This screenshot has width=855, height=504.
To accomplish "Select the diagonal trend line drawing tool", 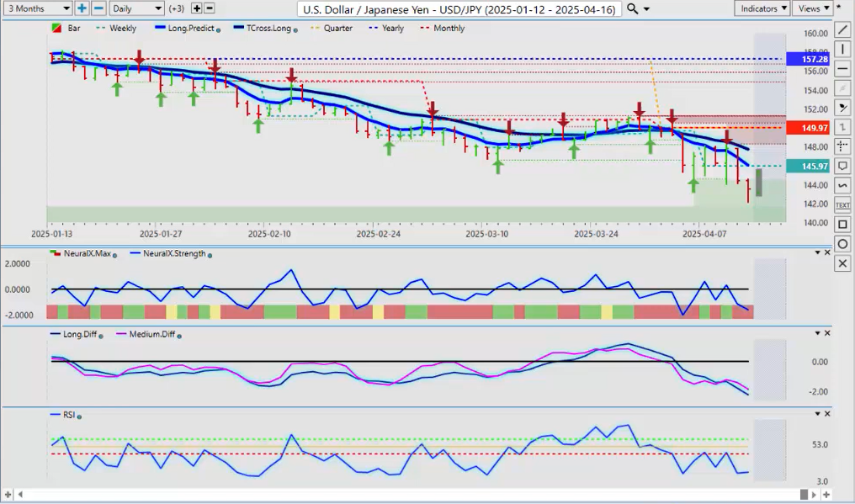I will pyautogui.click(x=842, y=30).
